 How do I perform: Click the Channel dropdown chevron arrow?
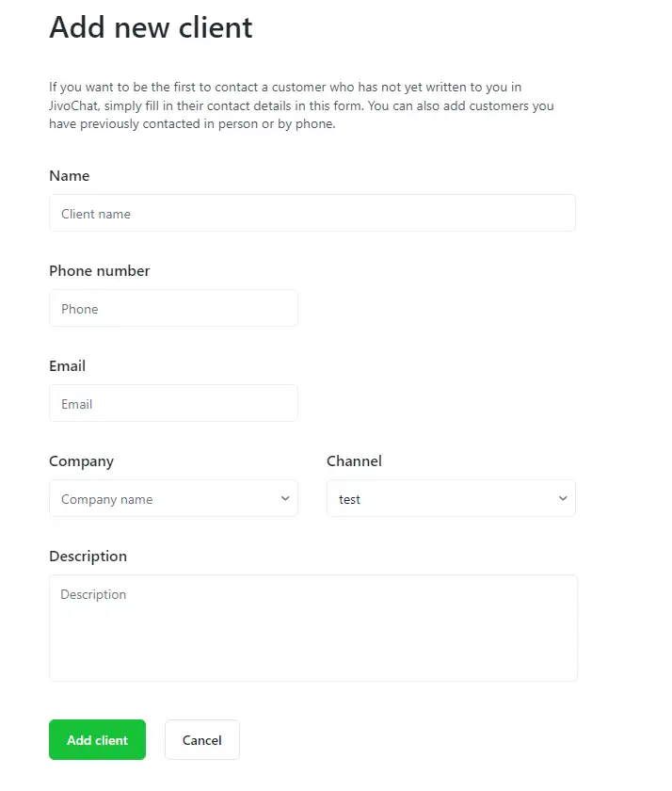tap(563, 499)
